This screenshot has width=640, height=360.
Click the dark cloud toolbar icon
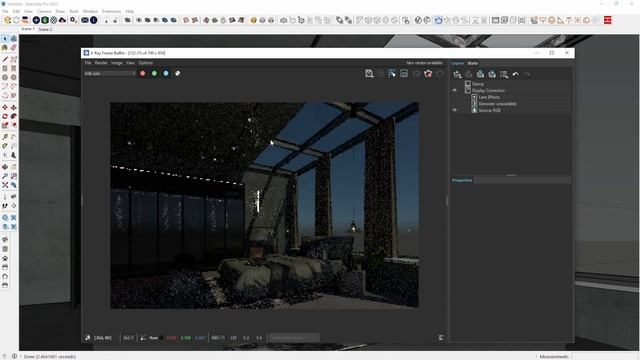(62, 20)
